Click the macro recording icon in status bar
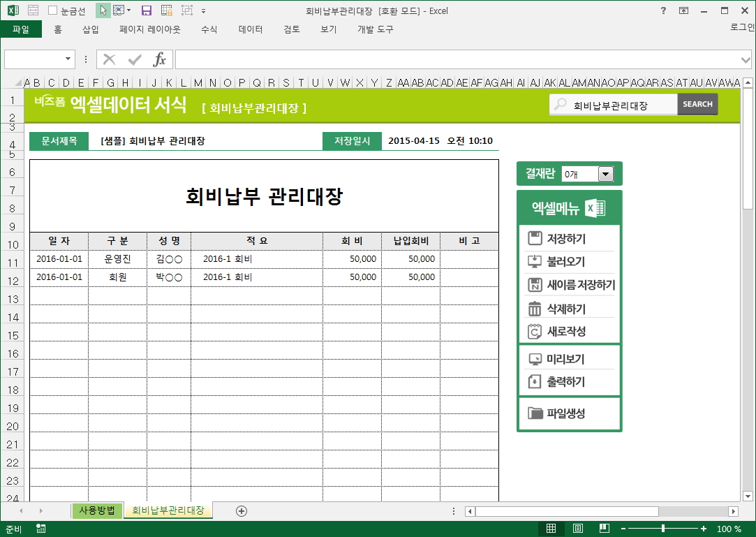This screenshot has width=756, height=537. 41,529
